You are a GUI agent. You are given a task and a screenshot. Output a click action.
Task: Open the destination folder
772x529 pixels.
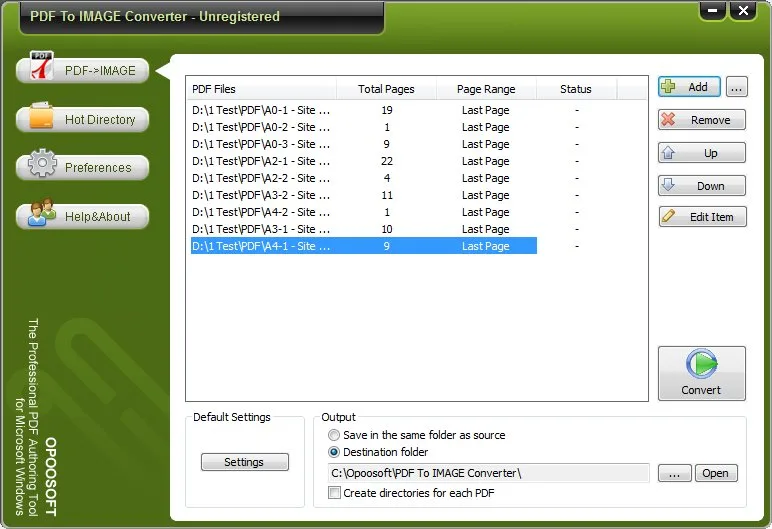(x=716, y=473)
